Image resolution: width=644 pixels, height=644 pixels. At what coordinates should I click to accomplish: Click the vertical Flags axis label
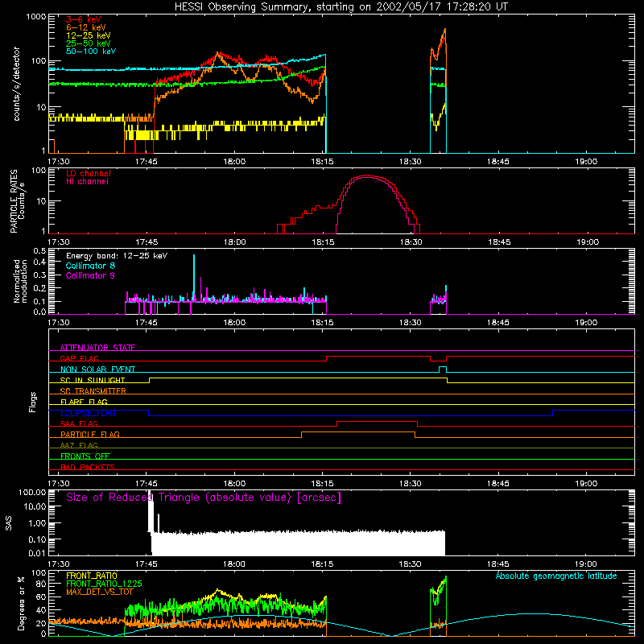coord(32,402)
